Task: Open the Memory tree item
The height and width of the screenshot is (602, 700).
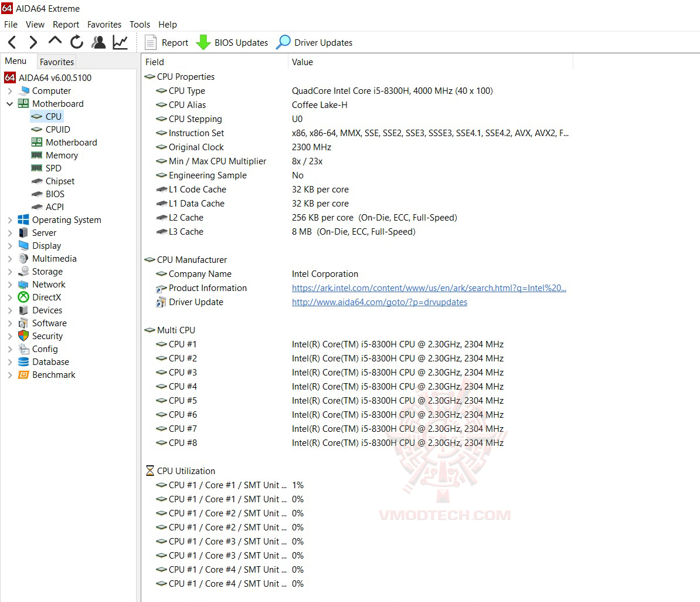Action: pyautogui.click(x=55, y=155)
